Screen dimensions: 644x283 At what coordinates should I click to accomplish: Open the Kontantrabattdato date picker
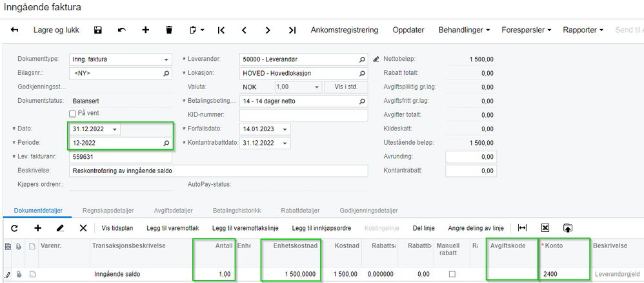[x=285, y=143]
